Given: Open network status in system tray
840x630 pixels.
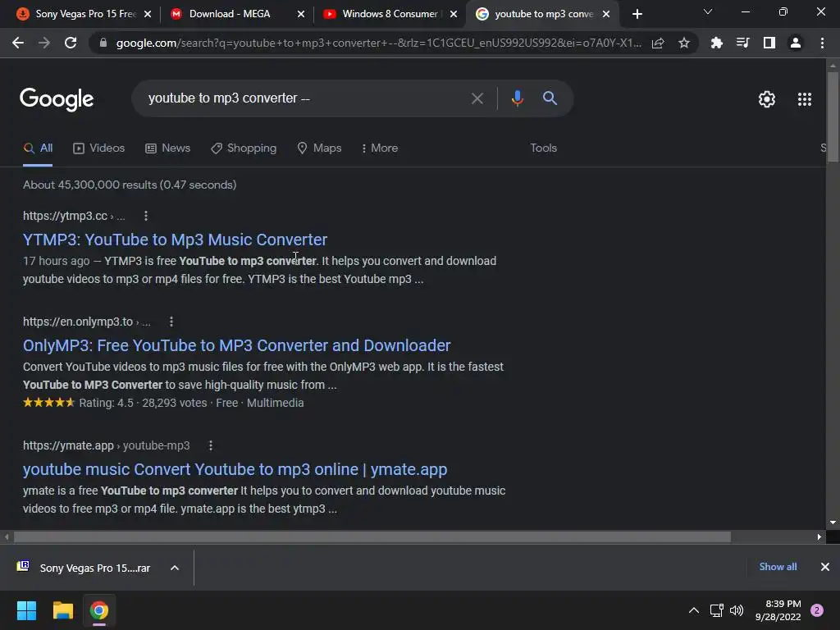Looking at the screenshot, I should (716, 610).
